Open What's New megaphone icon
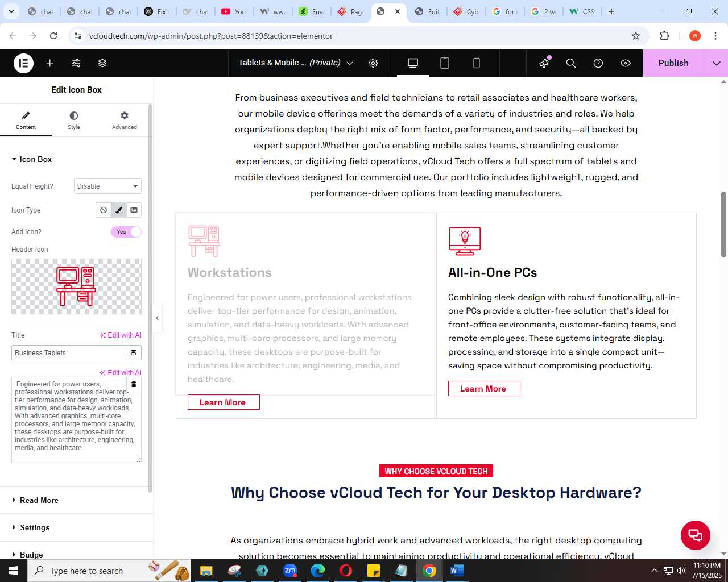This screenshot has width=728, height=582. pyautogui.click(x=544, y=63)
